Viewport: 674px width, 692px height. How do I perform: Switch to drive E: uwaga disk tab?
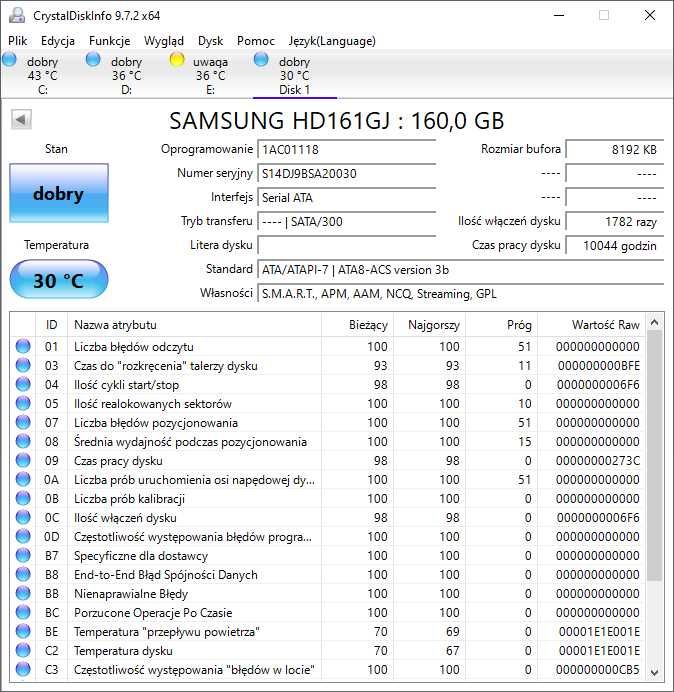point(210,75)
